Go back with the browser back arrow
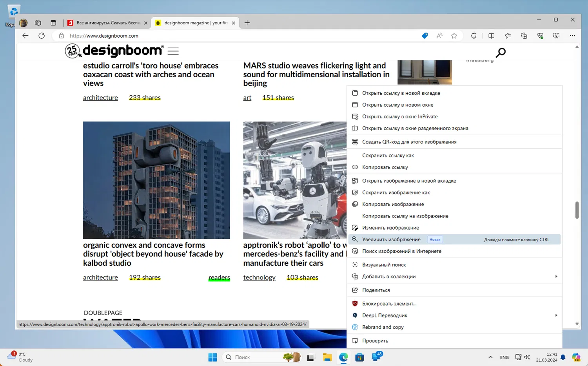This screenshot has width=588, height=366. click(25, 36)
